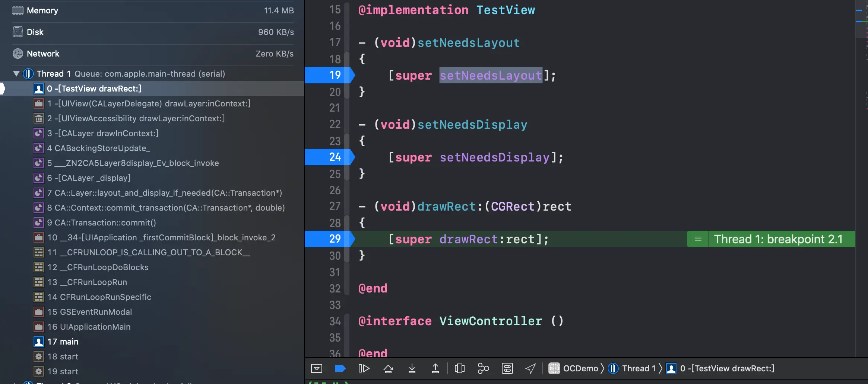Click the Simulate Location arrow icon
Viewport: 868px width, 384px height.
click(x=530, y=368)
